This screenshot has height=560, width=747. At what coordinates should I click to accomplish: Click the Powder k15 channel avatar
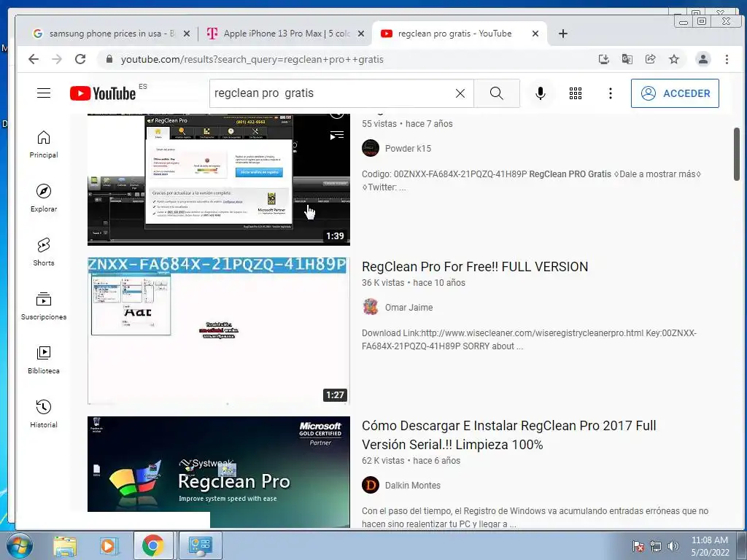pos(371,149)
